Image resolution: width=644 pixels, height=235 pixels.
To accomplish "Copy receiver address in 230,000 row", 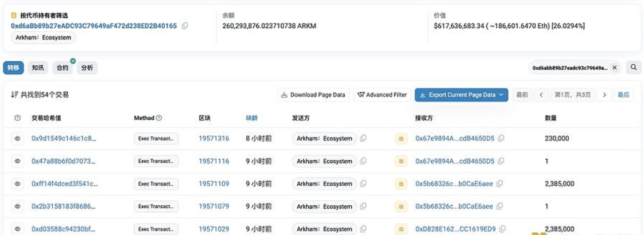I will coord(501,139).
